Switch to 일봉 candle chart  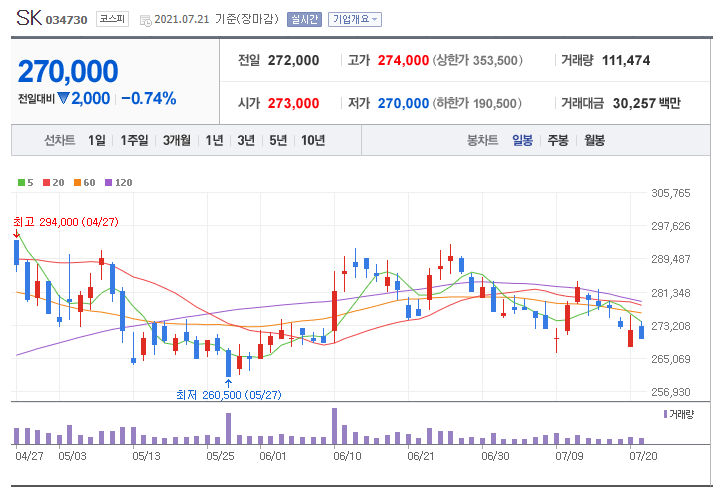coord(522,141)
